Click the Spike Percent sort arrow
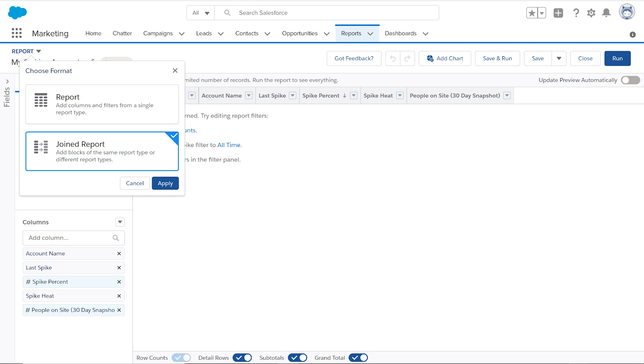 coord(345,96)
